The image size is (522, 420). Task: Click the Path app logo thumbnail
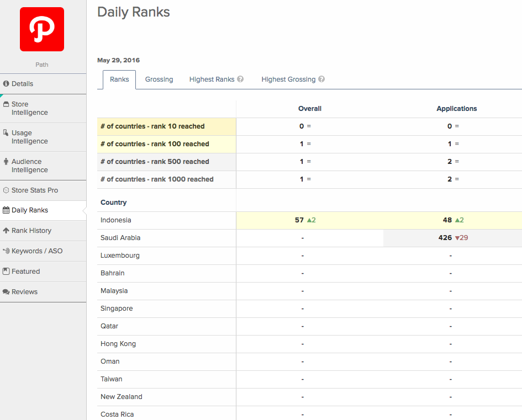point(42,29)
